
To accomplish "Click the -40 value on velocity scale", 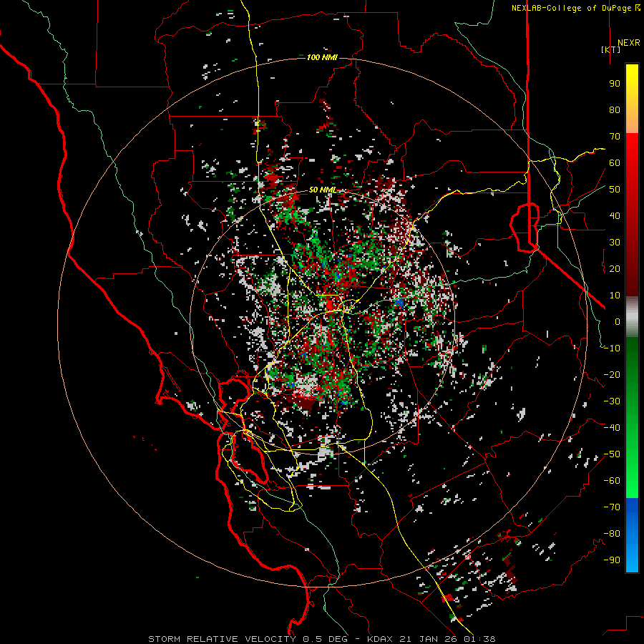I will coord(612,428).
